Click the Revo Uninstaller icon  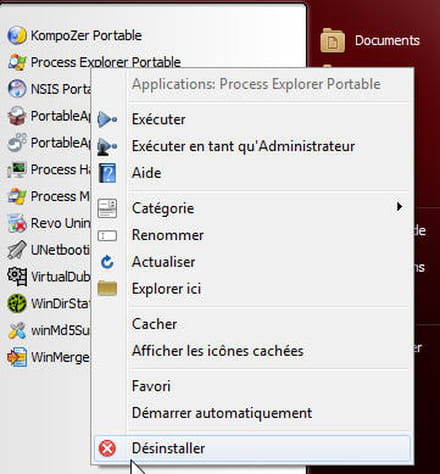17,223
